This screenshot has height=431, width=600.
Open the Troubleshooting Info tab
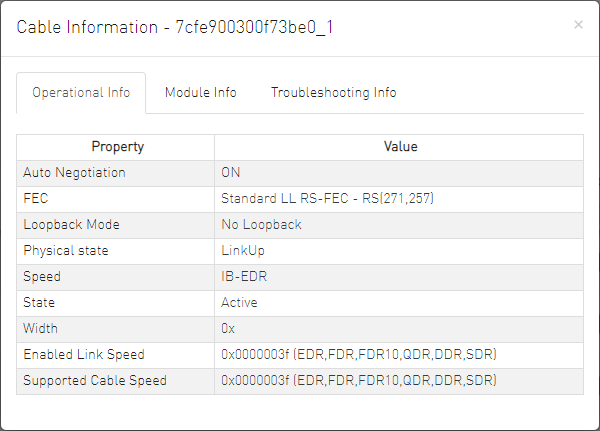tap(333, 93)
